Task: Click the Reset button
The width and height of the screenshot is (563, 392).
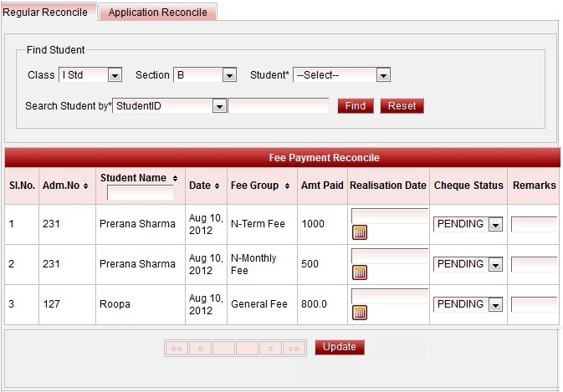Action: 402,106
